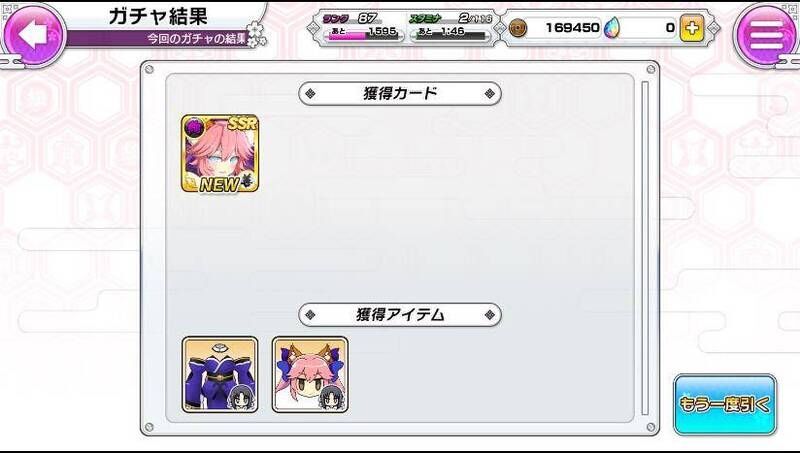Select the fox-ear pink hair head item

click(310, 374)
